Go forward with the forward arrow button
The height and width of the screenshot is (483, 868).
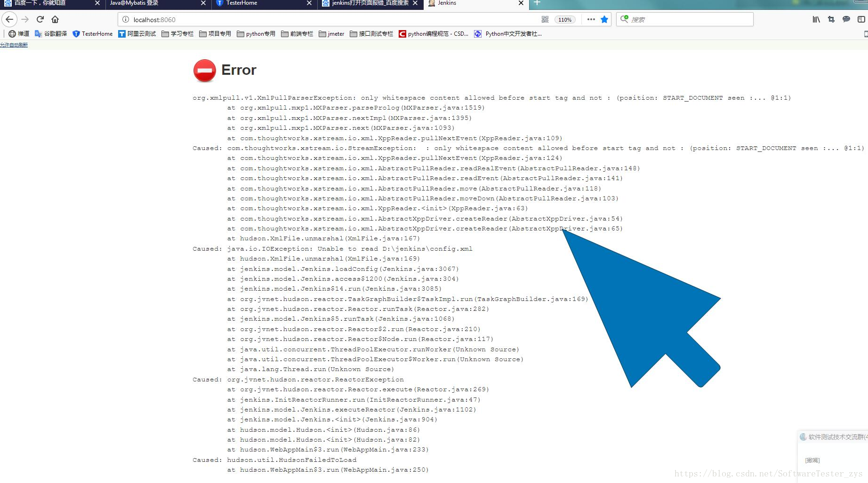tap(25, 19)
